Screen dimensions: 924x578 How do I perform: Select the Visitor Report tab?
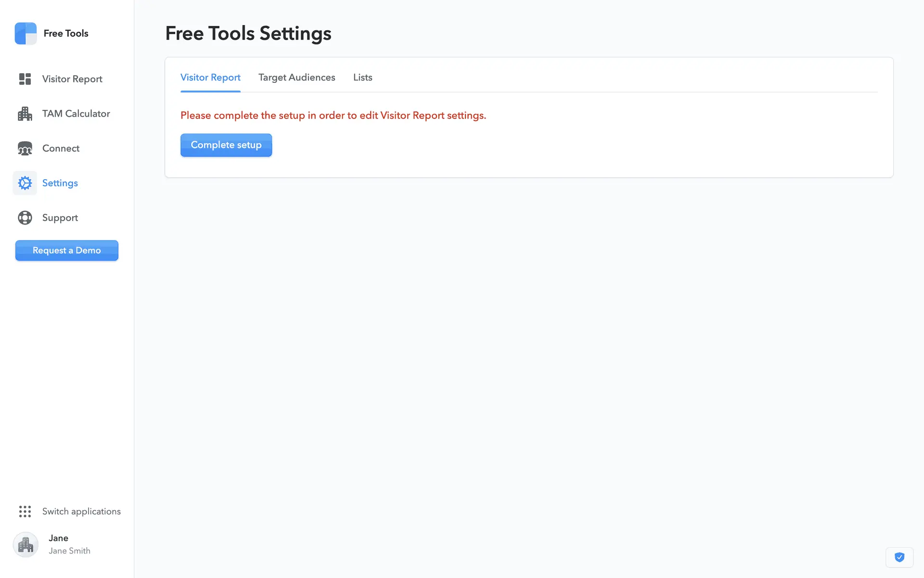[210, 78]
